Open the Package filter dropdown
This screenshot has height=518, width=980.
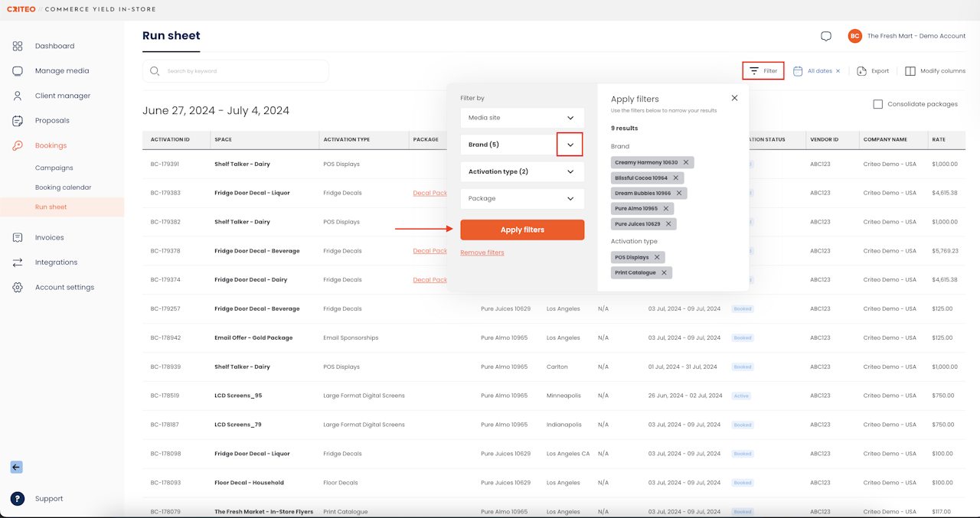point(522,198)
